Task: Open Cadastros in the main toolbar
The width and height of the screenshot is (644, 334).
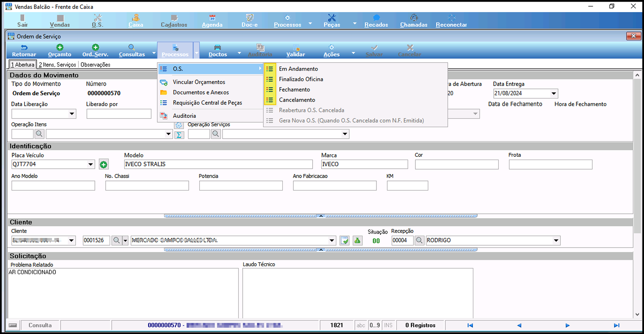Action: click(174, 20)
